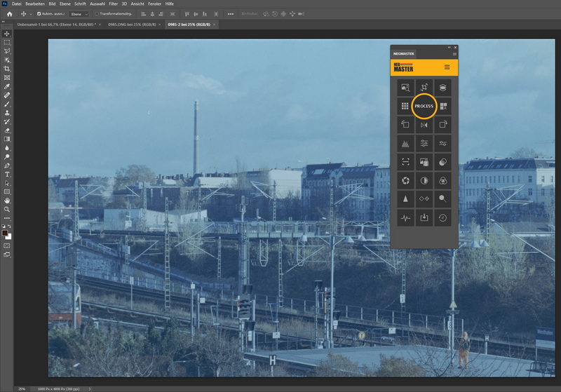
Task: Click the download/save icon in Negmaster
Action: pos(424,218)
